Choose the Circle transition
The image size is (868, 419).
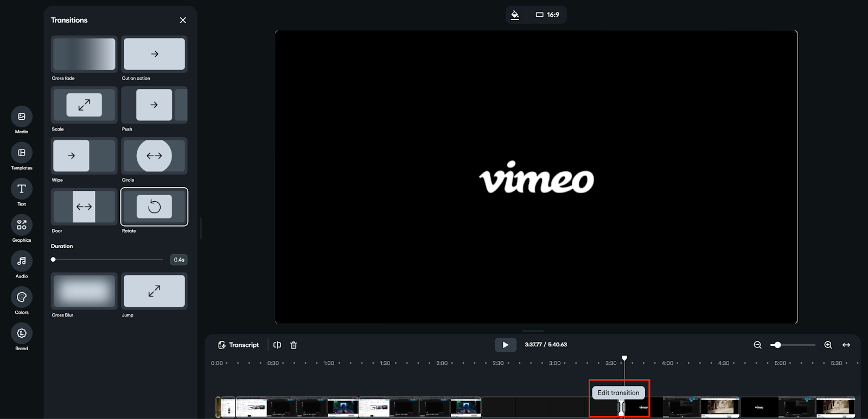pos(154,156)
